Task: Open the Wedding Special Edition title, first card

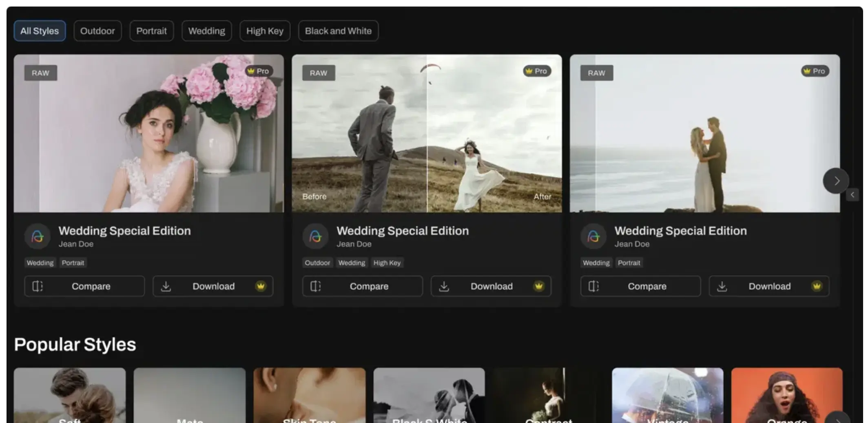Action: click(x=124, y=231)
